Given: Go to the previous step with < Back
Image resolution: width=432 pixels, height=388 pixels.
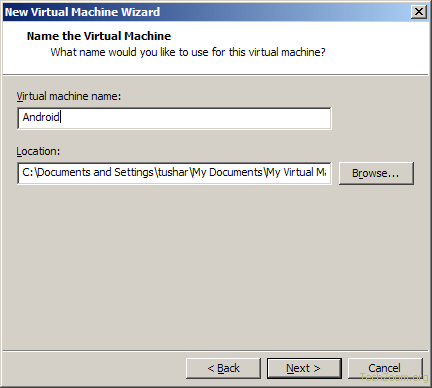Looking at the screenshot, I should (x=223, y=368).
